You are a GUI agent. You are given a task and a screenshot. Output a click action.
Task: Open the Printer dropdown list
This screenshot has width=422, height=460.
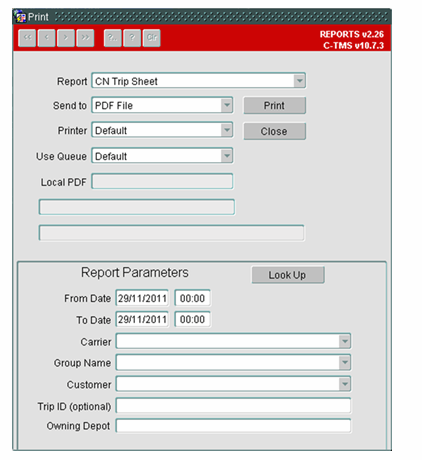coord(227,130)
